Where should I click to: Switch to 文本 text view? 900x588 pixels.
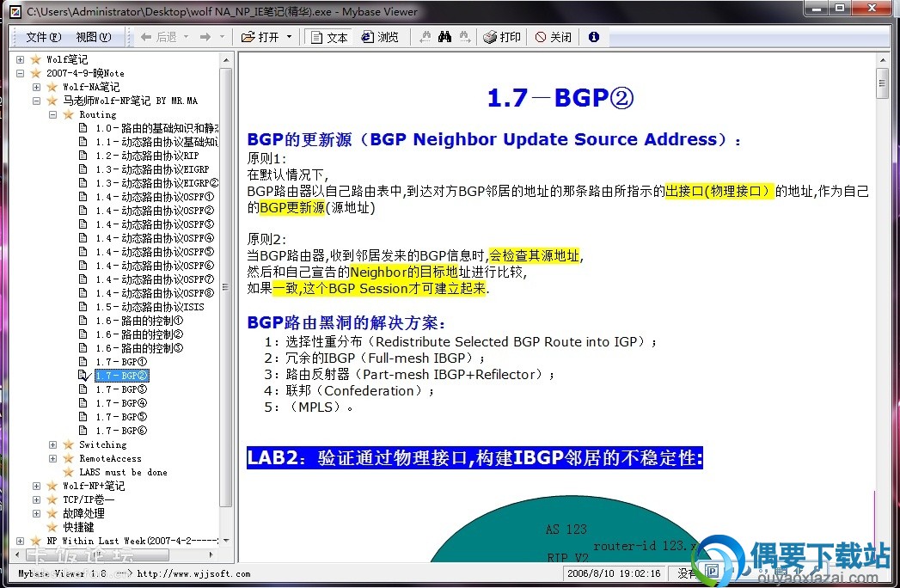pyautogui.click(x=329, y=37)
